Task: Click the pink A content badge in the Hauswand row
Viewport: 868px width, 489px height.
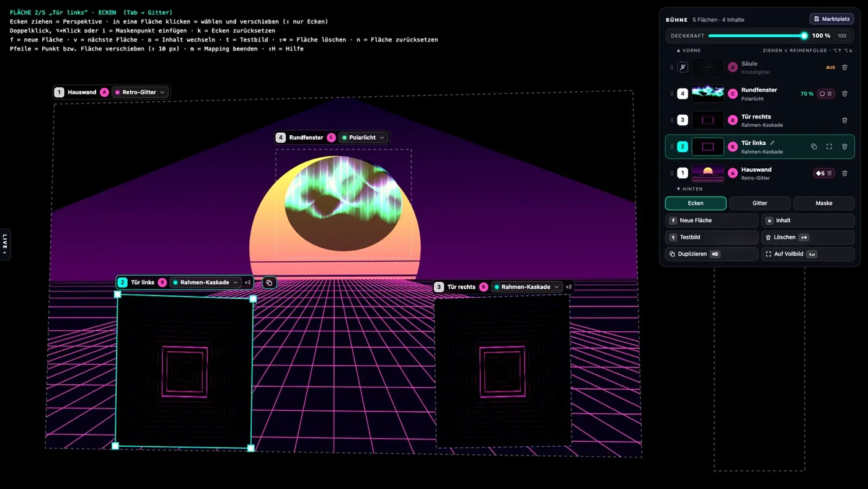Action: click(732, 173)
